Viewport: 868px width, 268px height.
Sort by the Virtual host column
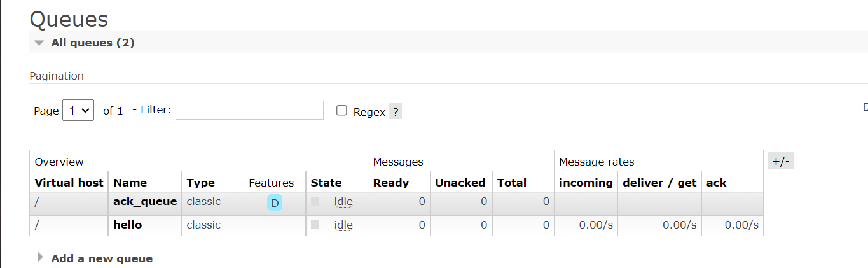tap(69, 183)
